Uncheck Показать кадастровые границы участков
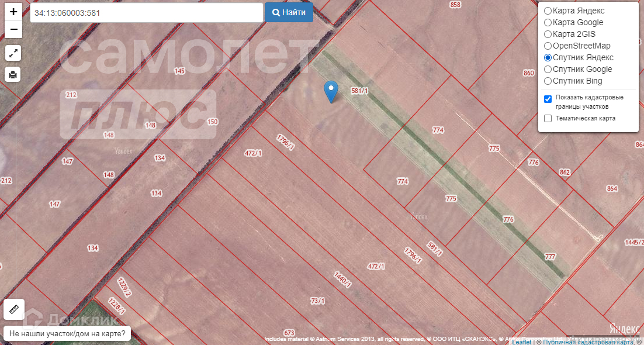This screenshot has width=644, height=345. 548,99
